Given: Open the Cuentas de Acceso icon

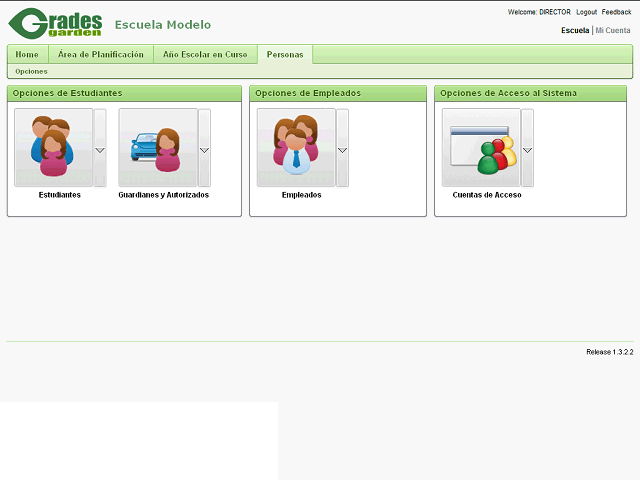Looking at the screenshot, I should [481, 147].
